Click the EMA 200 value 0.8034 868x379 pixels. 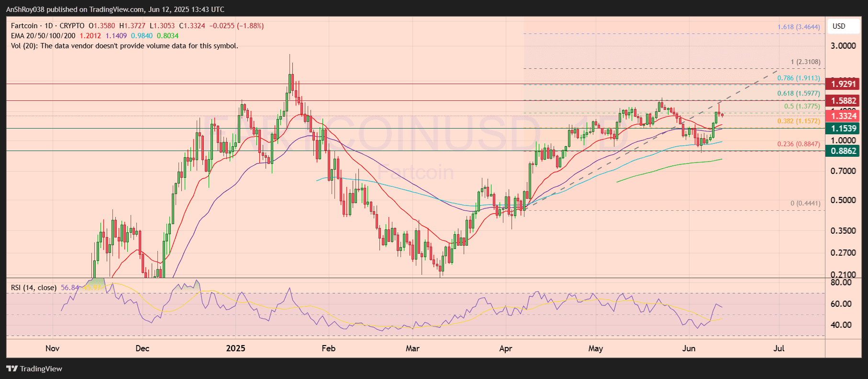click(168, 36)
